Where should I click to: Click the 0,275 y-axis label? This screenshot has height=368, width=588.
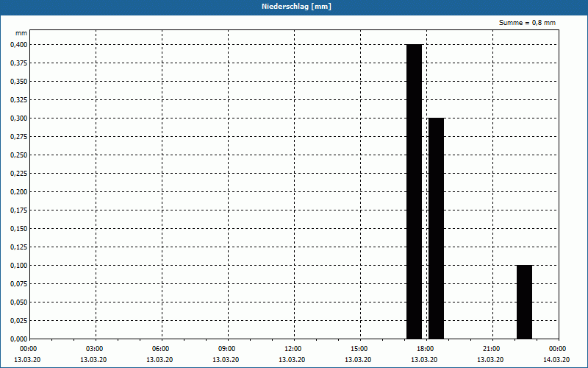coord(19,137)
